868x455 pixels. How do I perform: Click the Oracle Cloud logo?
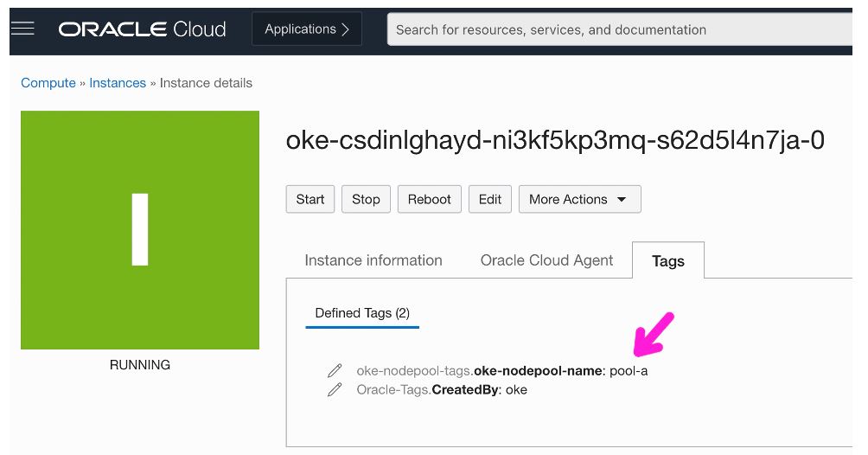[x=143, y=29]
